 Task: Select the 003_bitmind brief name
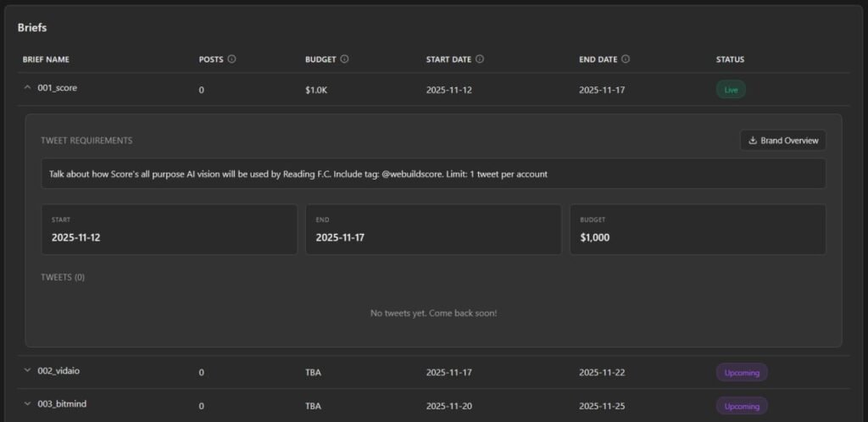point(62,404)
